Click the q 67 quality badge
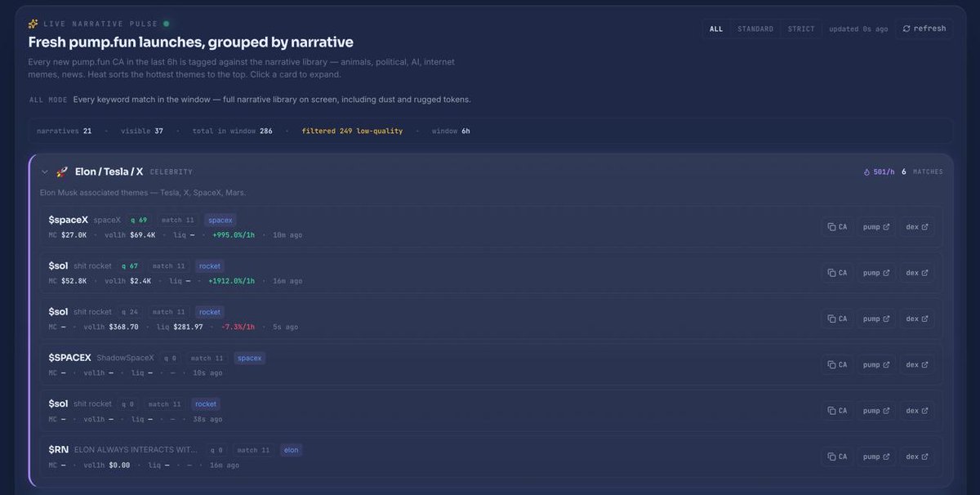The width and height of the screenshot is (980, 495). click(129, 265)
